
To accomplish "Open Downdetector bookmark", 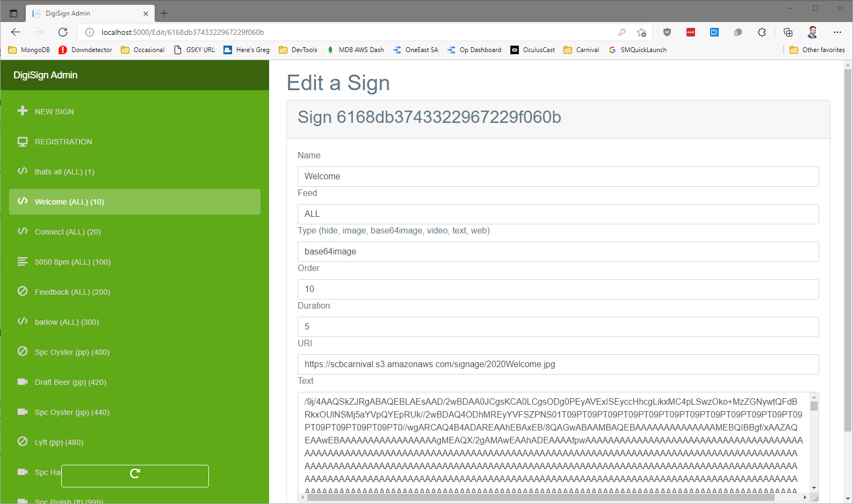I will point(85,50).
